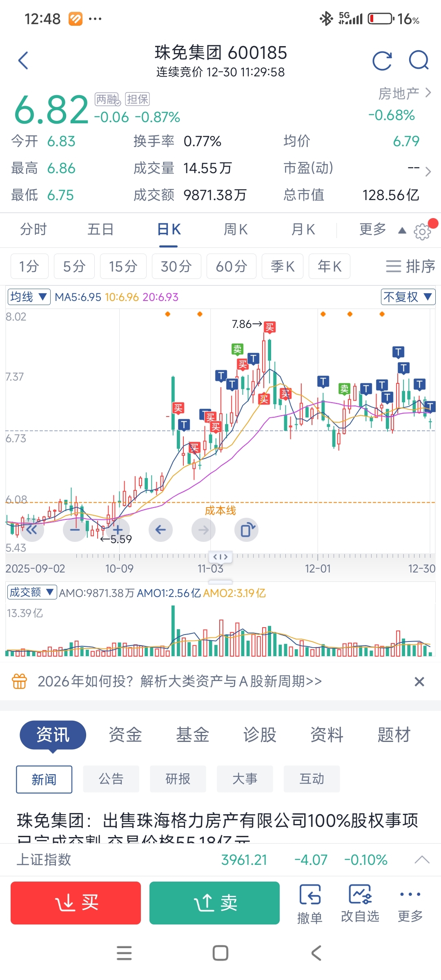Open the stock search magnifier
This screenshot has height=980, width=441.
[419, 61]
